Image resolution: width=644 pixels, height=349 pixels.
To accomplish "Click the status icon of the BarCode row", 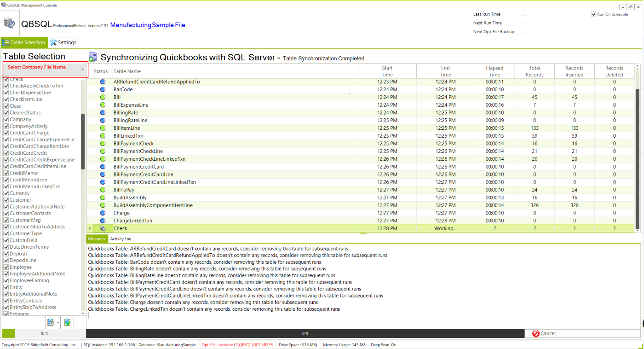I will [103, 89].
